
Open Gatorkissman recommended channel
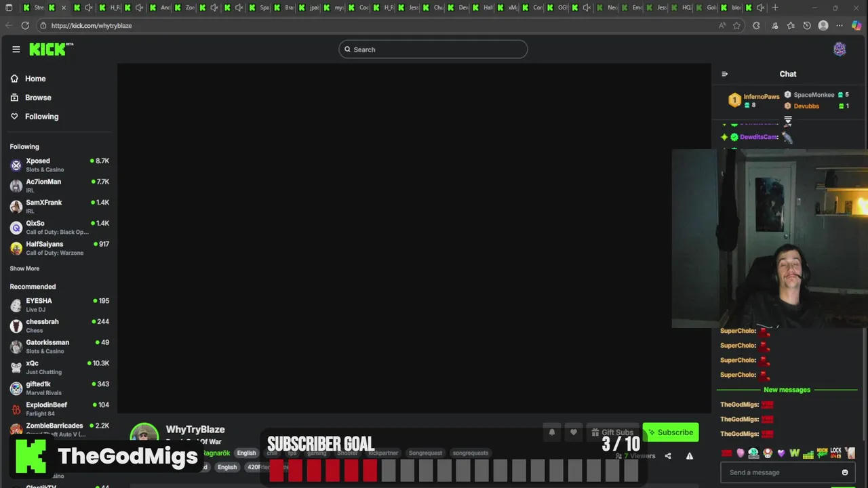coord(60,346)
